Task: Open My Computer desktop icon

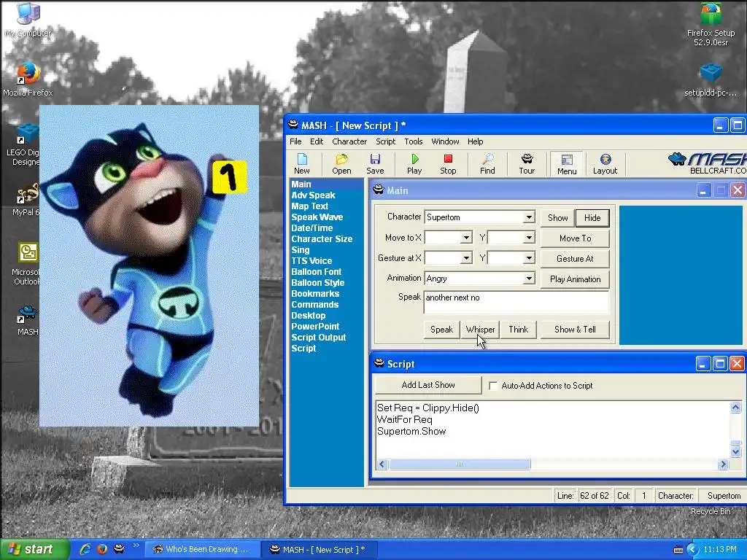Action: coord(28,19)
